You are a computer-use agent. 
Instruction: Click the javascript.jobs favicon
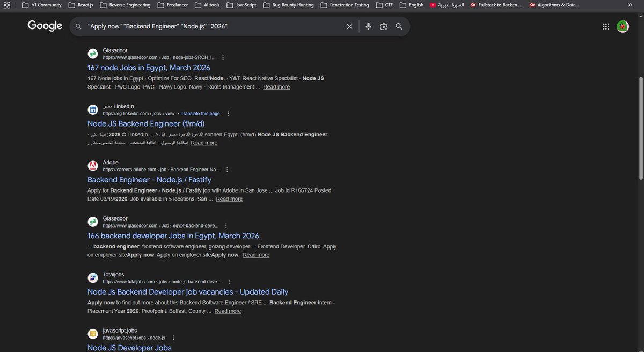click(93, 334)
